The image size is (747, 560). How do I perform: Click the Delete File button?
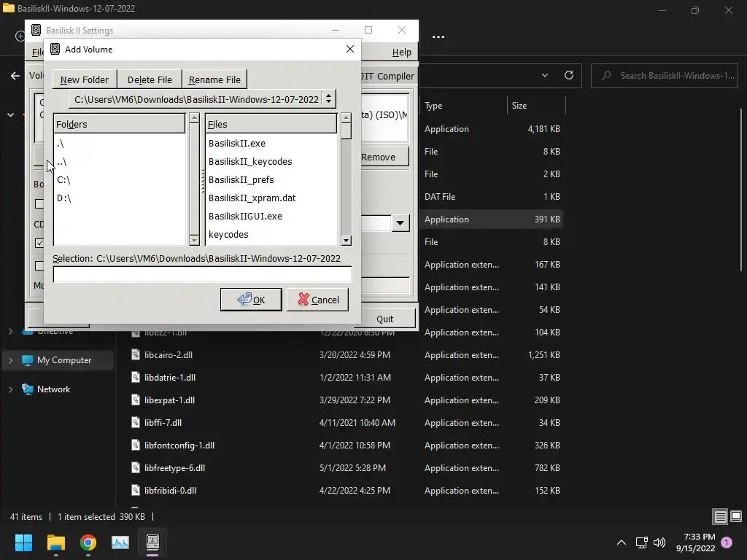[150, 79]
